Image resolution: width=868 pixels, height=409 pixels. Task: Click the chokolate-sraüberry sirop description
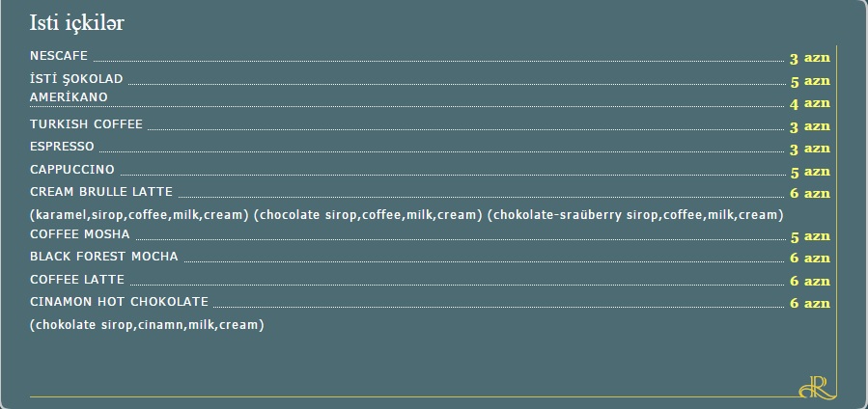tap(635, 215)
